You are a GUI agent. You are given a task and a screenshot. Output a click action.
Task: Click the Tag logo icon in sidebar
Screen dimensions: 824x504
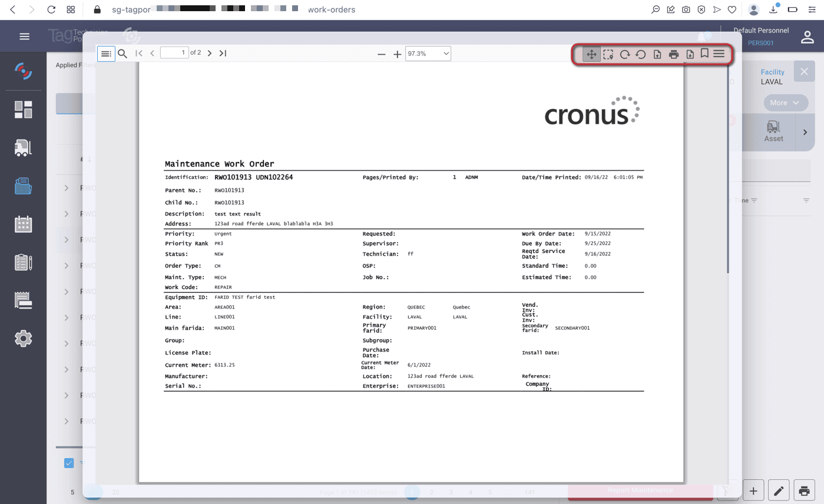tap(24, 71)
